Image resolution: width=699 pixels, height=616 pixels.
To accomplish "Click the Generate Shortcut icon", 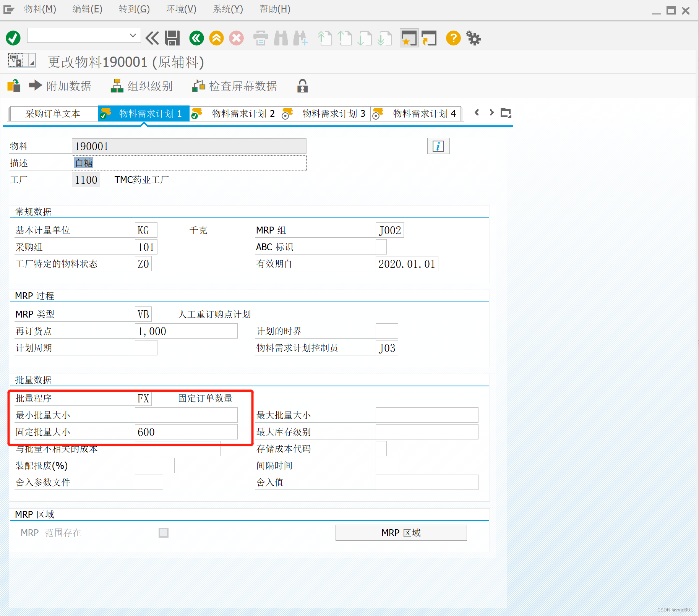I will pyautogui.click(x=429, y=38).
